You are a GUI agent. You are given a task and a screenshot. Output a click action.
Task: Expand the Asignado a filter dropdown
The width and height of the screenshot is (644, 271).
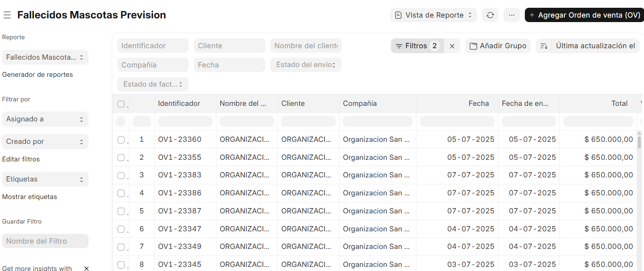(45, 119)
